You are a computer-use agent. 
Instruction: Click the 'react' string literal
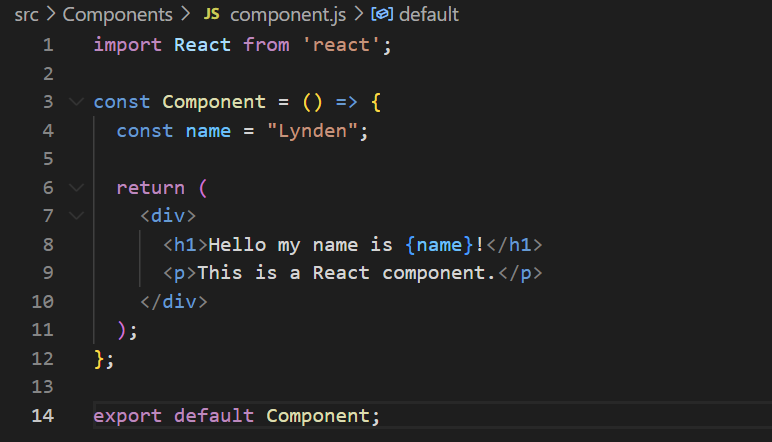[341, 45]
